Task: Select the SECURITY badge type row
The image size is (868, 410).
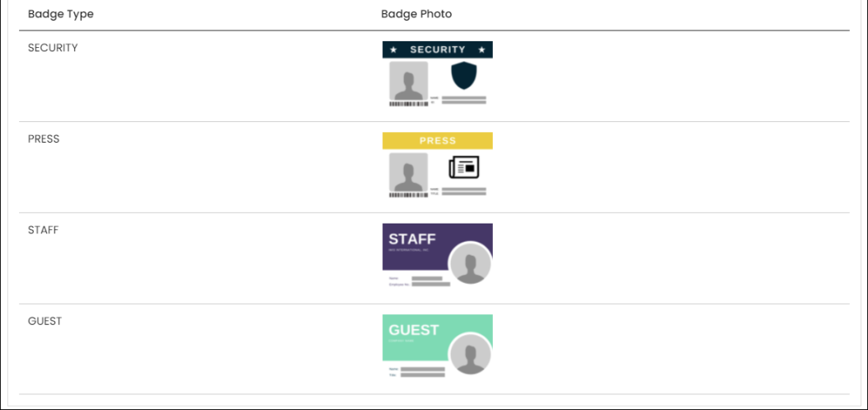Action: [x=434, y=77]
